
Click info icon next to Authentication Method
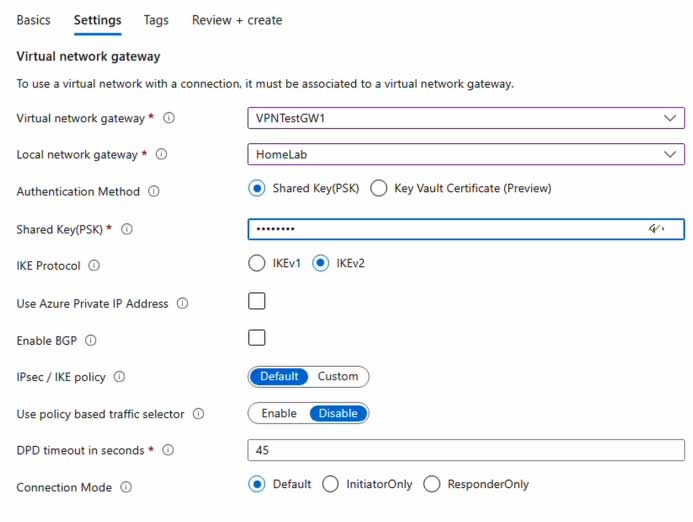coord(153,191)
